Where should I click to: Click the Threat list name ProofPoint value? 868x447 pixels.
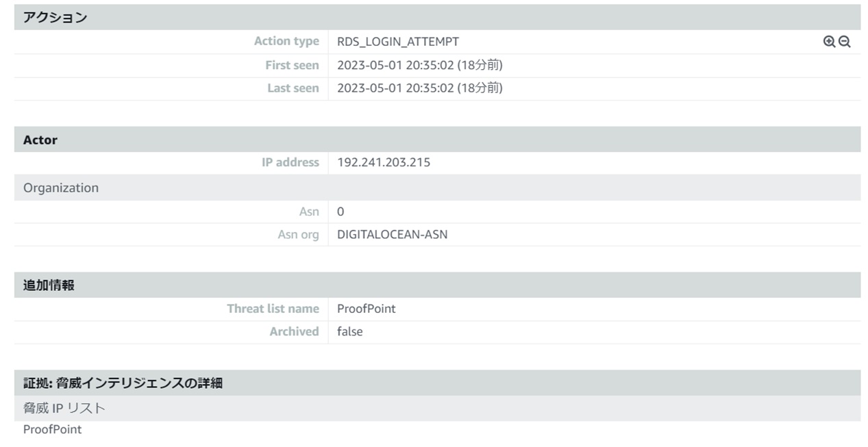[x=367, y=309]
